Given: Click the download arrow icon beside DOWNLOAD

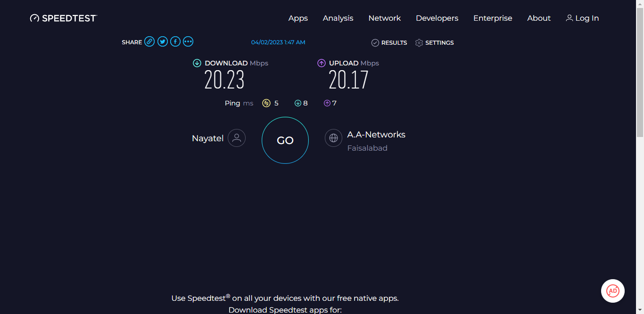Looking at the screenshot, I should point(197,63).
